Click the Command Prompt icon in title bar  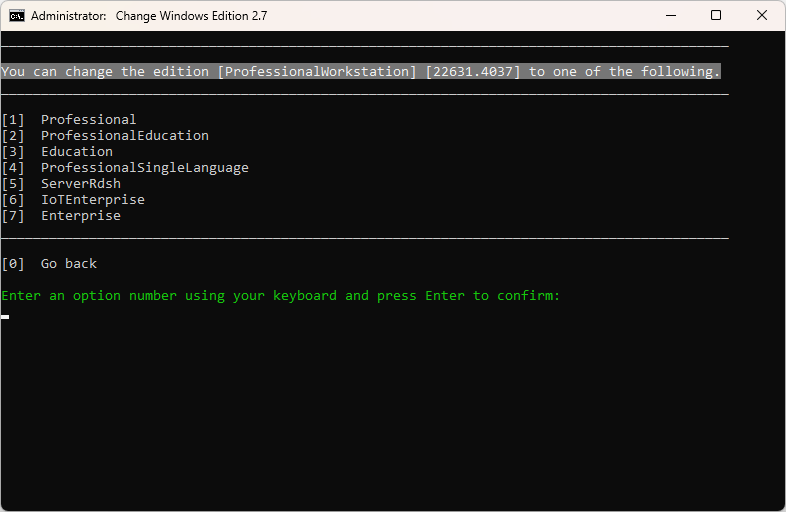(17, 16)
